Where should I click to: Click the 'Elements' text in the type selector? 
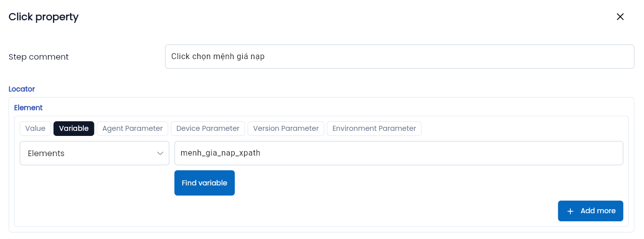(x=46, y=153)
